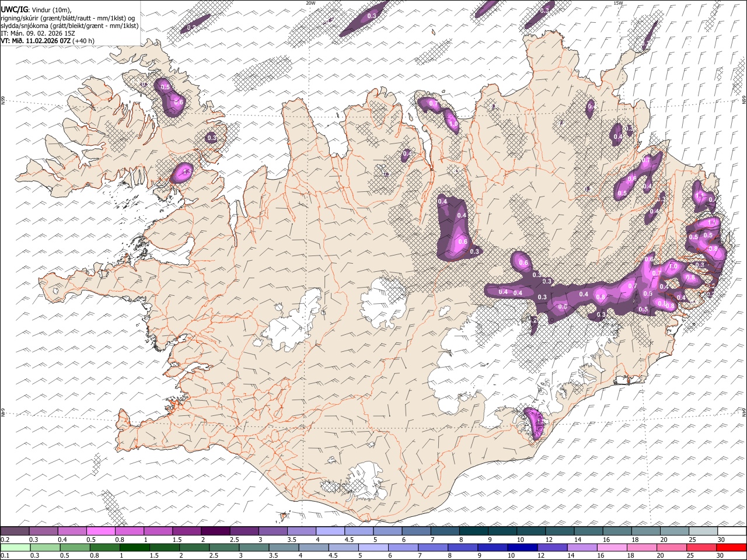747x560 pixels.
Task: Click the 'rigning/skúrir' legend description line
Action: tap(68, 18)
